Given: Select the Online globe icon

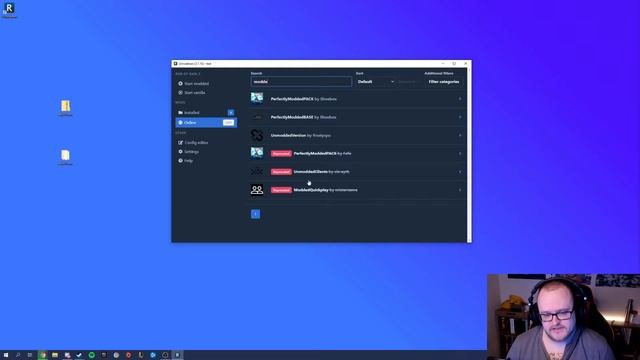Looking at the screenshot, I should (x=180, y=122).
